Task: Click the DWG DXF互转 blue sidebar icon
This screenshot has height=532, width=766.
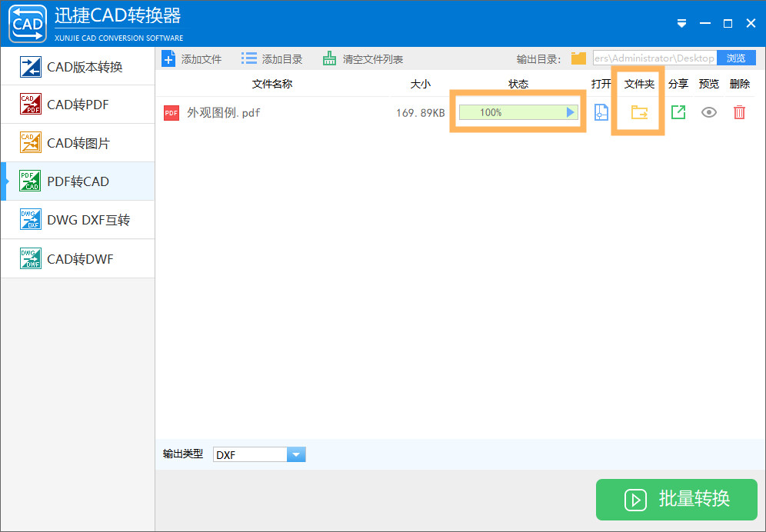Action: 30,219
